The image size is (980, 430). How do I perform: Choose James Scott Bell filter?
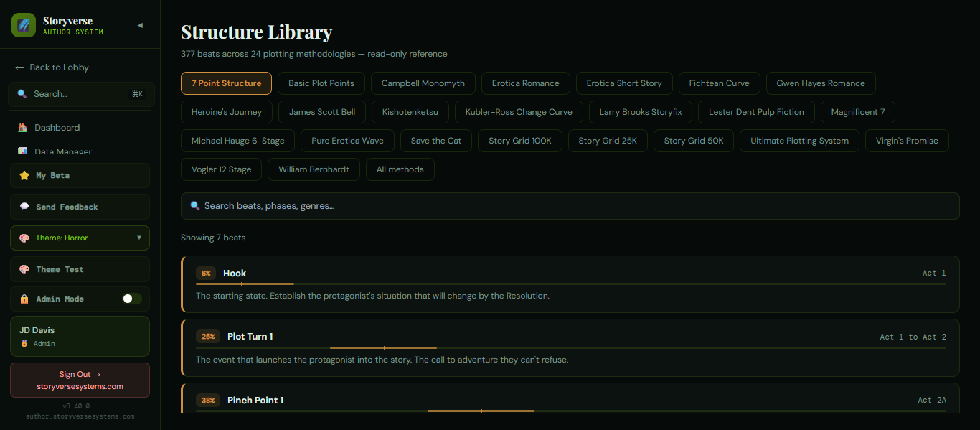(322, 112)
